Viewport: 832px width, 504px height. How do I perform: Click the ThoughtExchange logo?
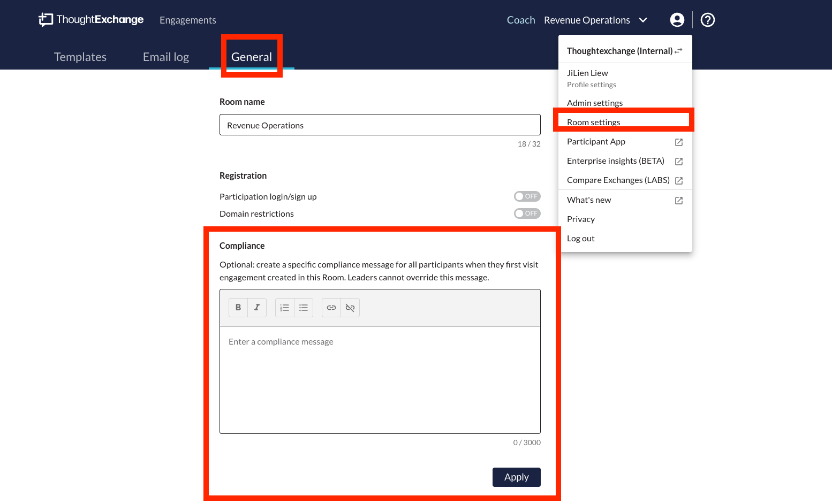91,20
